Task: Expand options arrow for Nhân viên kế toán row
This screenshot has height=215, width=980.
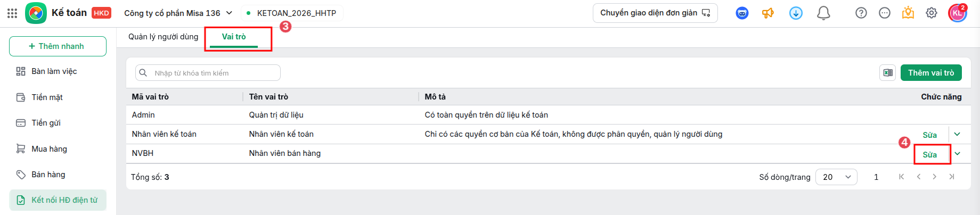Action: tap(958, 134)
